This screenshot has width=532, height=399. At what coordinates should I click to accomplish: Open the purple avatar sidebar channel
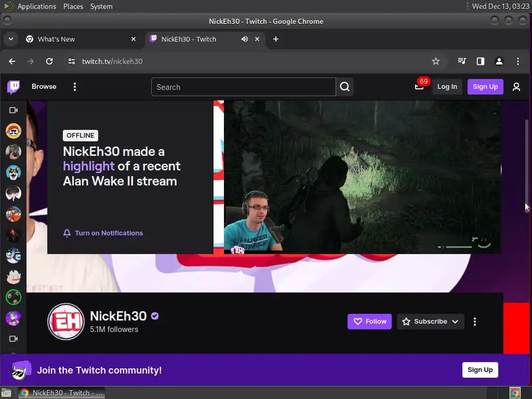[x=14, y=318]
